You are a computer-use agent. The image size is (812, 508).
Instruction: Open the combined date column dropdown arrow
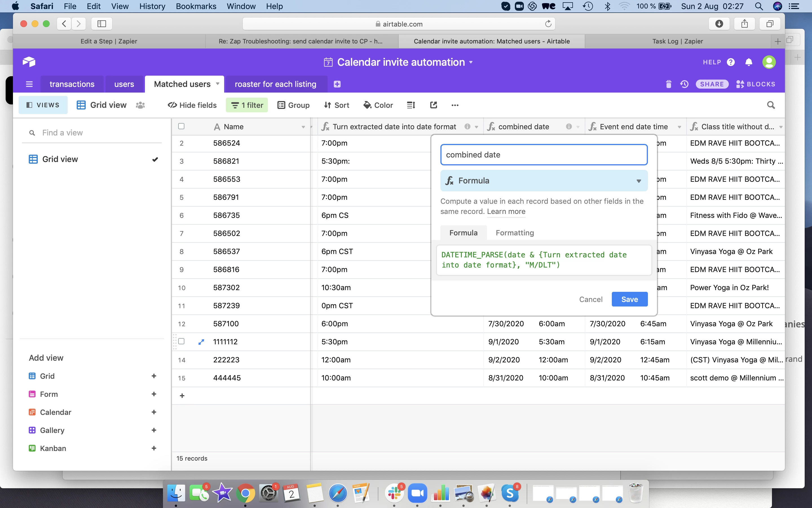click(578, 127)
